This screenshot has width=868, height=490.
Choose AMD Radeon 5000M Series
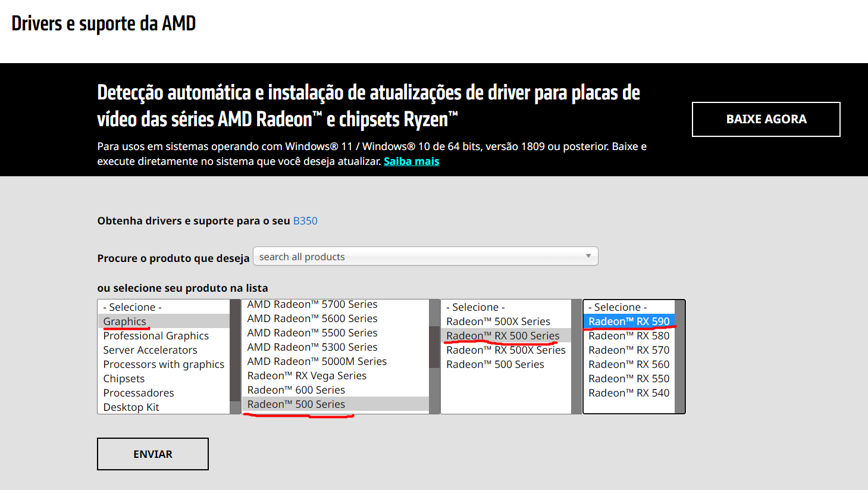[336, 361]
